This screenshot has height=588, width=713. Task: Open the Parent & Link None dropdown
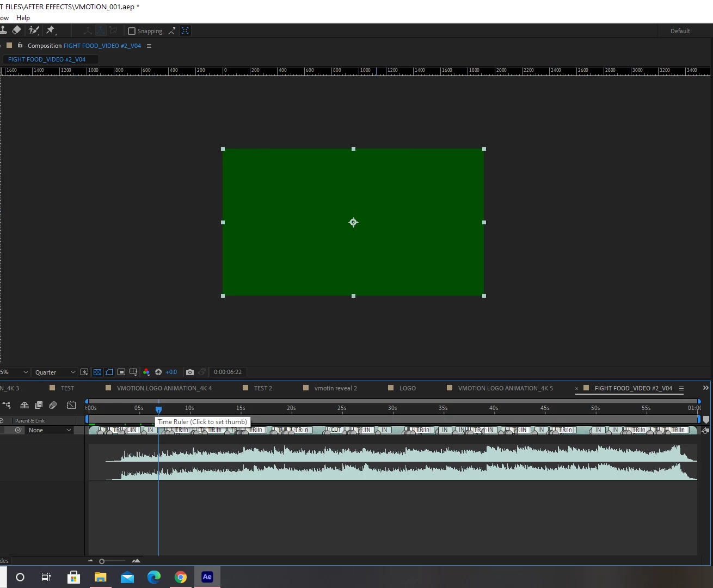coord(50,430)
